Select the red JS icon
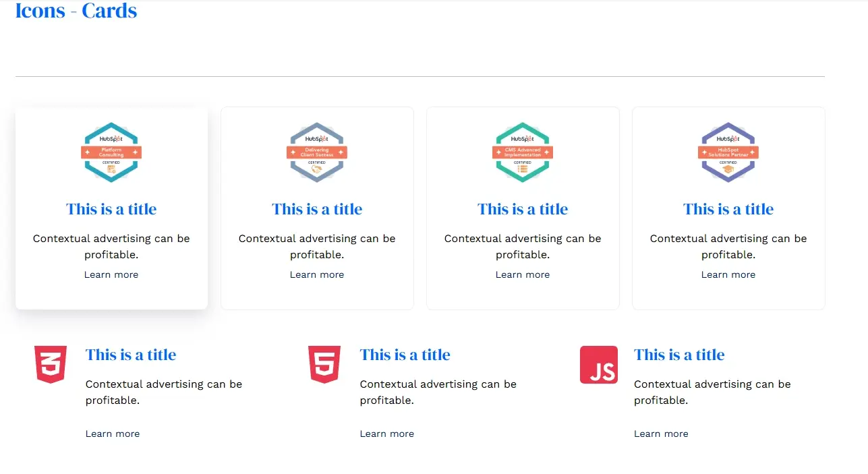868x474 pixels. click(599, 365)
